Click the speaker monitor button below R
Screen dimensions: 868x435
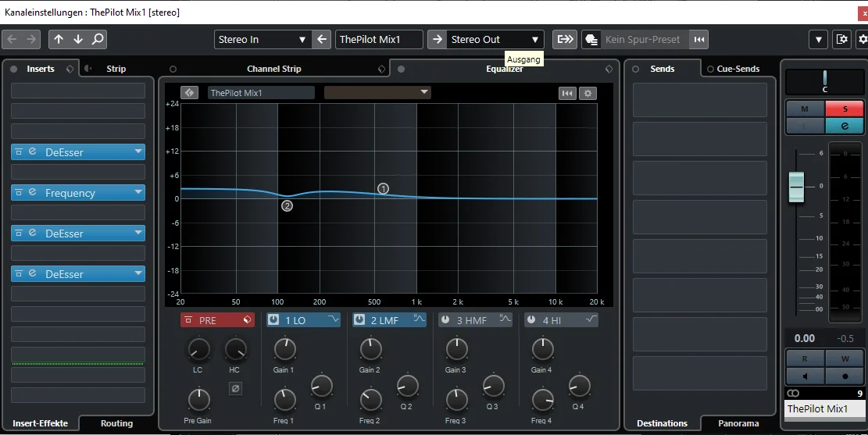[x=805, y=376]
